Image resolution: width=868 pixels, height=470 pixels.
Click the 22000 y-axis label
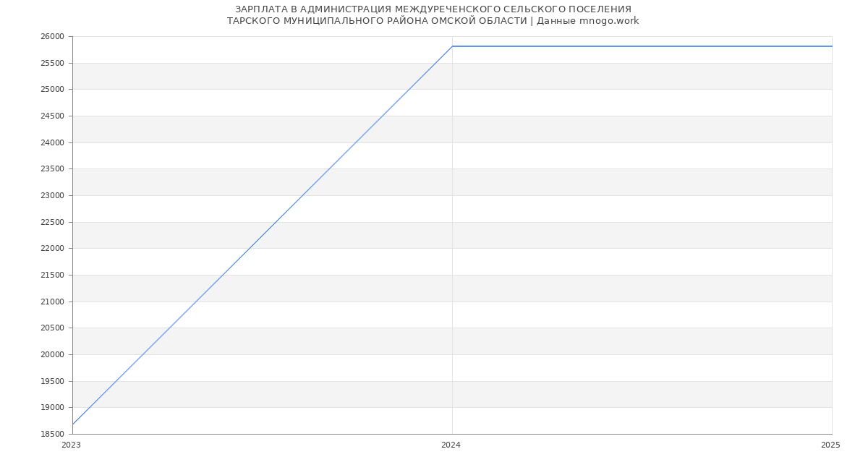coord(52,249)
